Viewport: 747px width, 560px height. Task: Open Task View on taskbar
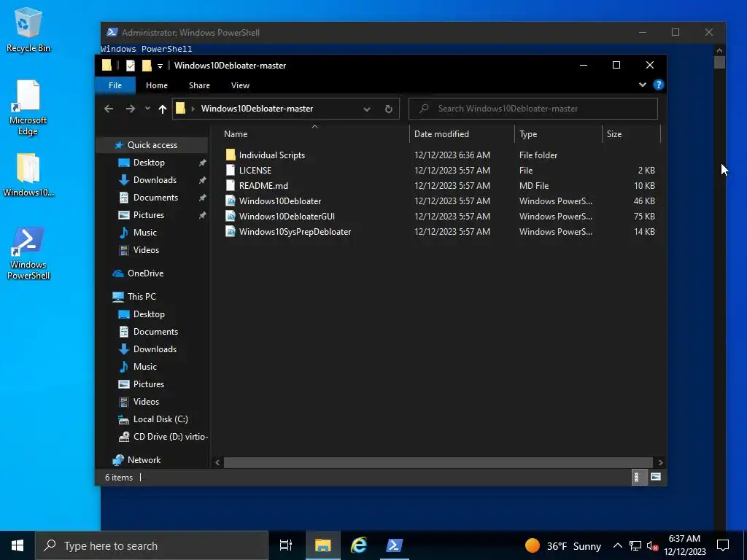click(x=285, y=545)
